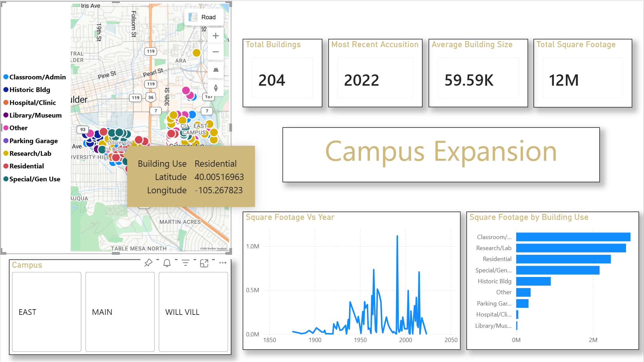Click Research/Lab legend entry
Image resolution: width=644 pixels, height=362 pixels.
coord(30,153)
